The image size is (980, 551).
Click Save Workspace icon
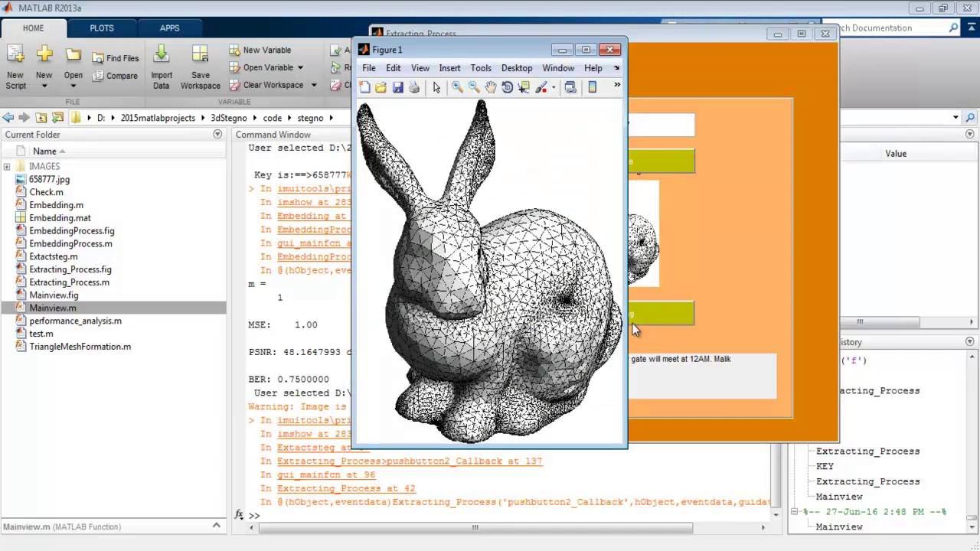tap(201, 67)
